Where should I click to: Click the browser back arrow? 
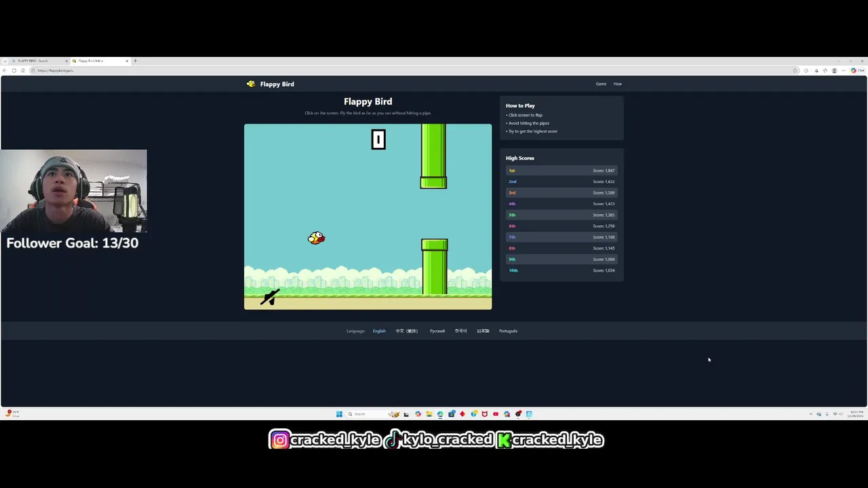[x=5, y=70]
